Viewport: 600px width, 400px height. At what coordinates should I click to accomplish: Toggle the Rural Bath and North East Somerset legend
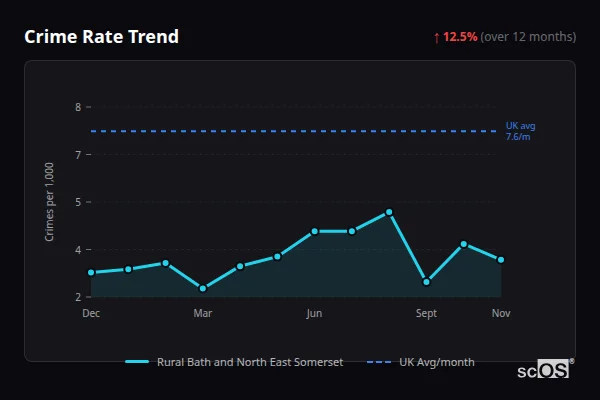[x=234, y=362]
